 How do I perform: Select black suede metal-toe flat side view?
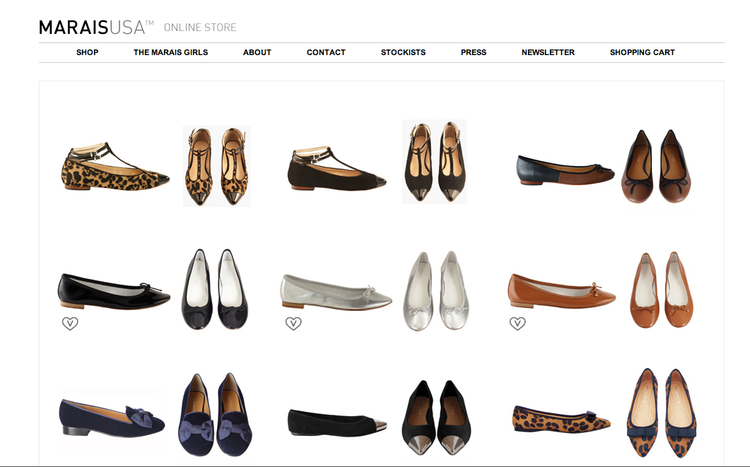337,422
